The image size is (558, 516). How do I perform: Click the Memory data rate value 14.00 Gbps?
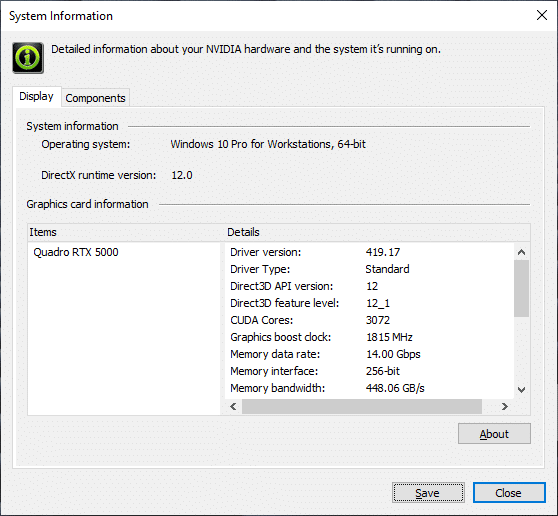click(x=393, y=354)
